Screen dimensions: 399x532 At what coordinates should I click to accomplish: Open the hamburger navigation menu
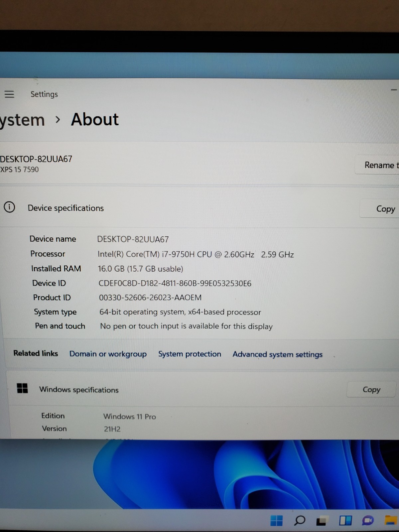(9, 94)
